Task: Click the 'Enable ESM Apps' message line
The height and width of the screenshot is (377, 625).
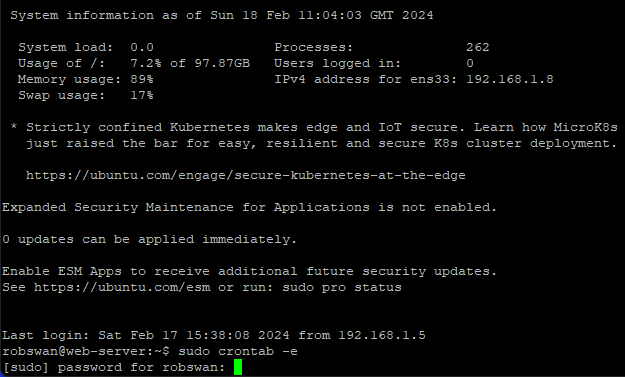Action: (249, 271)
